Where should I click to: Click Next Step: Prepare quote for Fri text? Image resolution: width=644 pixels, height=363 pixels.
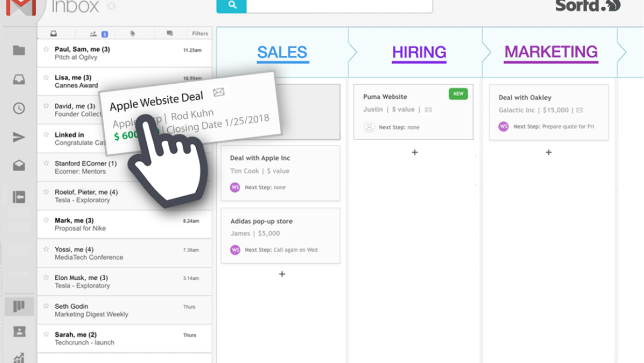pos(553,126)
